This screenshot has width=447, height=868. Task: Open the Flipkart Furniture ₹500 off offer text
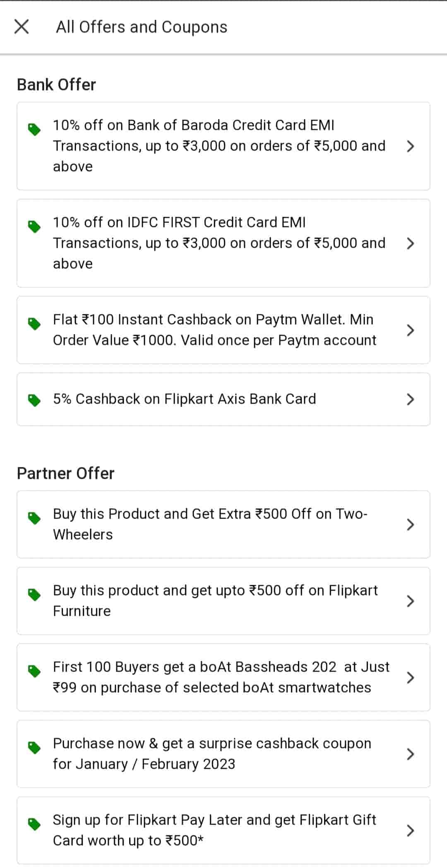pos(215,600)
